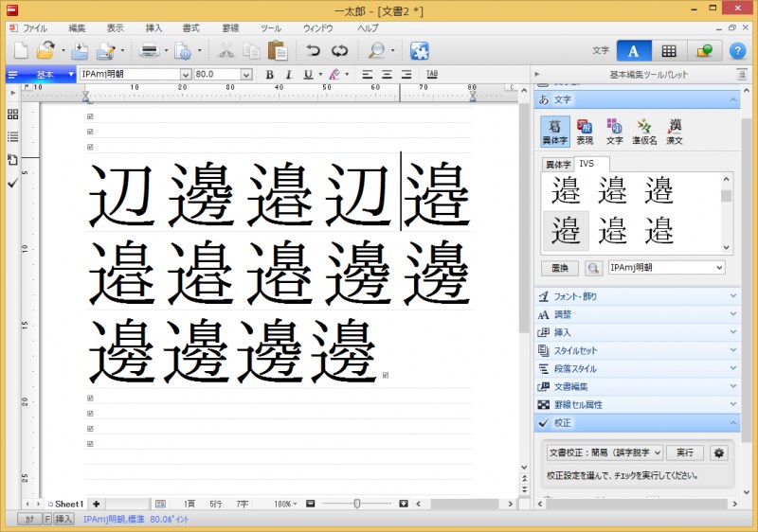Toggle italic formatting

coord(288,74)
